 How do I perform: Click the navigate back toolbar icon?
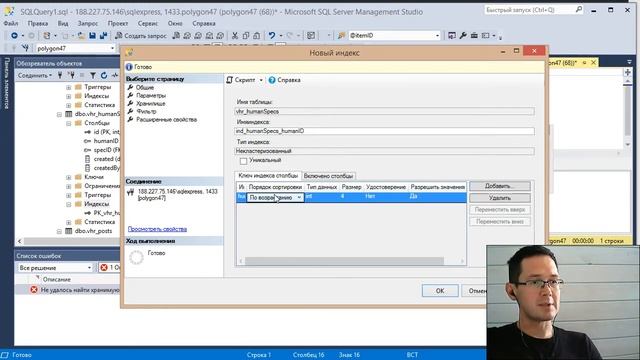click(x=14, y=36)
